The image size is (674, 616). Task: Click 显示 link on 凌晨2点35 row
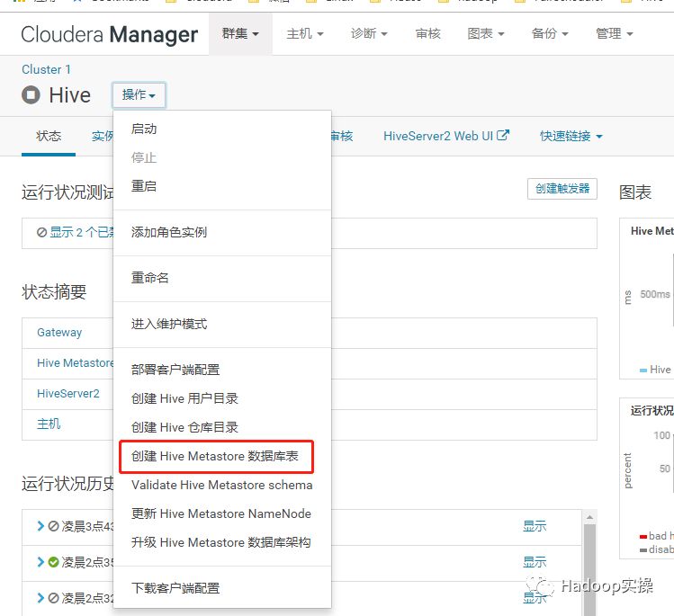[535, 562]
